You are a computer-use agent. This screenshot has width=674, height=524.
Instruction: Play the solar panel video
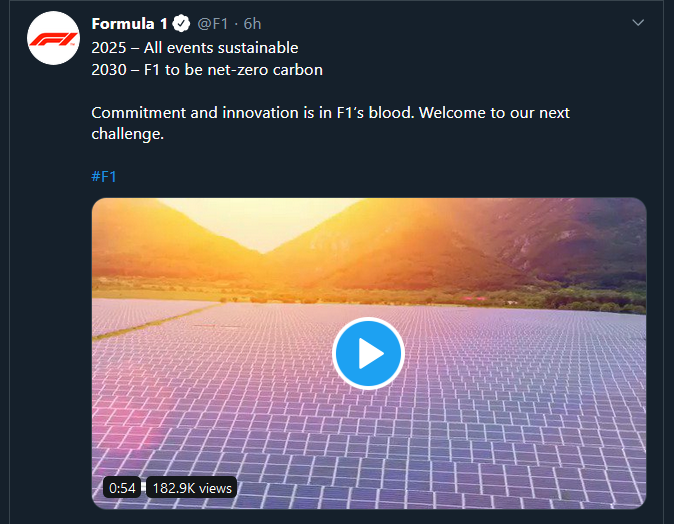click(x=368, y=352)
